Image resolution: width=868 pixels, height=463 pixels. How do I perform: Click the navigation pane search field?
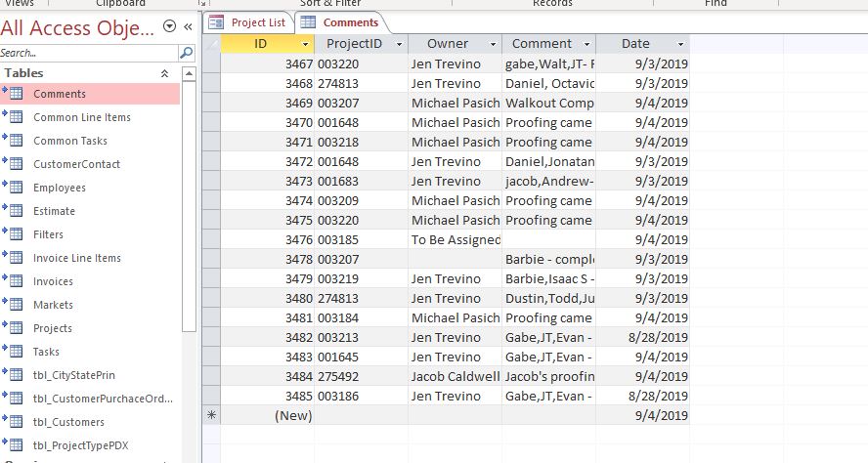pyautogui.click(x=88, y=53)
